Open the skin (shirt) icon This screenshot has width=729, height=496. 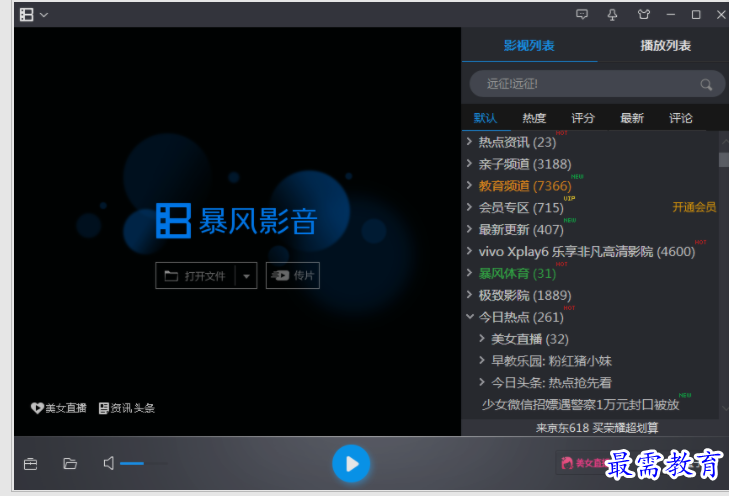pos(643,14)
